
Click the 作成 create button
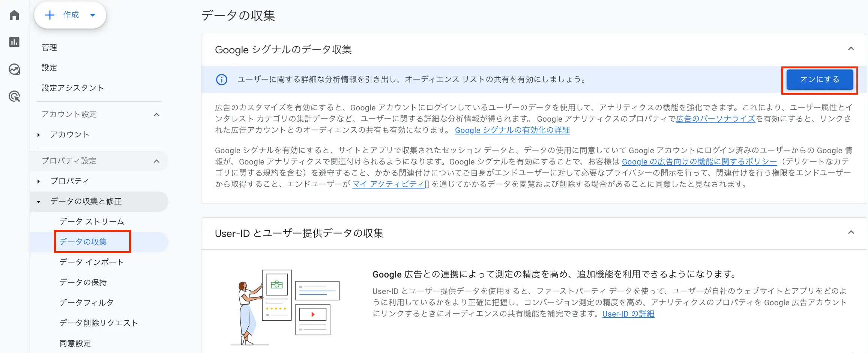click(x=70, y=15)
